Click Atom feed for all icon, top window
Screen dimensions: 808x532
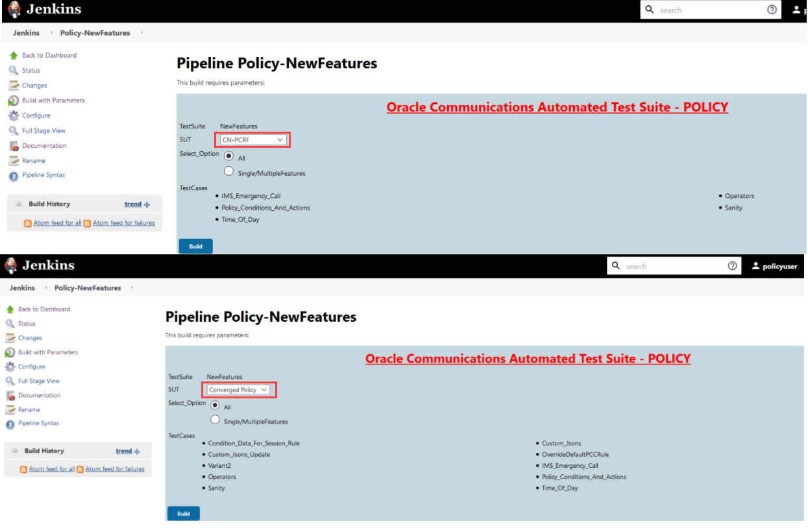click(x=28, y=223)
